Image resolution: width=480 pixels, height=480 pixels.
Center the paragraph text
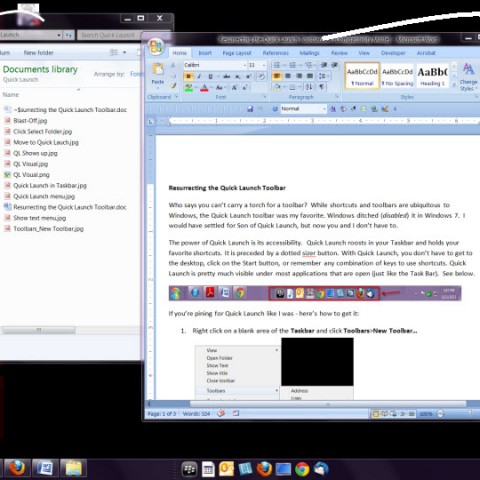coord(288,76)
